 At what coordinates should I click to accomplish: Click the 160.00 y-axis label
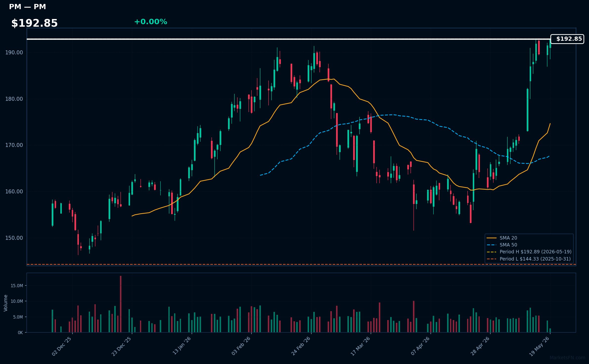click(x=14, y=191)
